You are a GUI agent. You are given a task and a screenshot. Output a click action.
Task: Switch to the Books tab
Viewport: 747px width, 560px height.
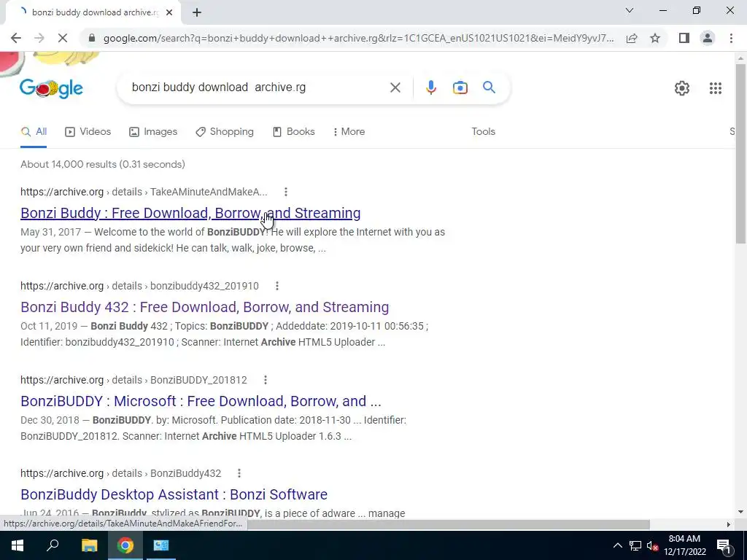[293, 131]
